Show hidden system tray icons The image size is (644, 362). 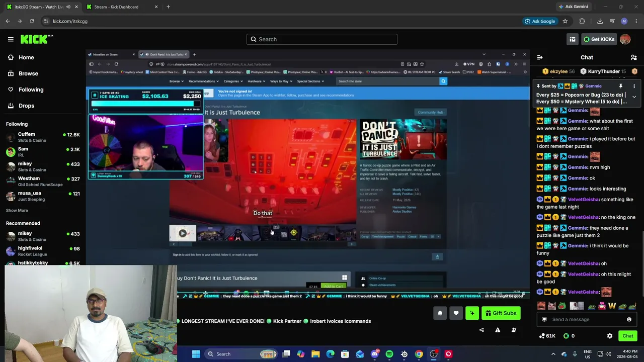point(553,354)
